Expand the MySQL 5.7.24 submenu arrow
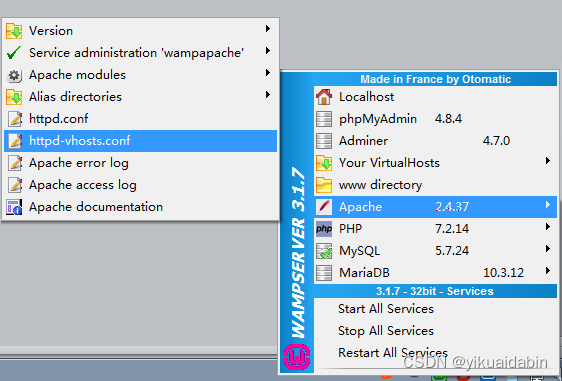Screen dimensions: 562x381 tap(548, 249)
